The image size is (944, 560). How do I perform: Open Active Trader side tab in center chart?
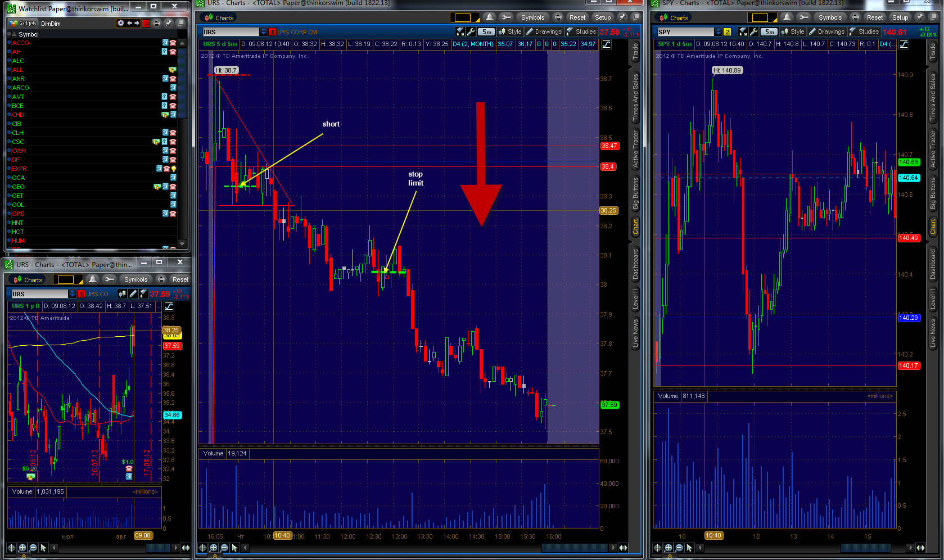point(635,148)
